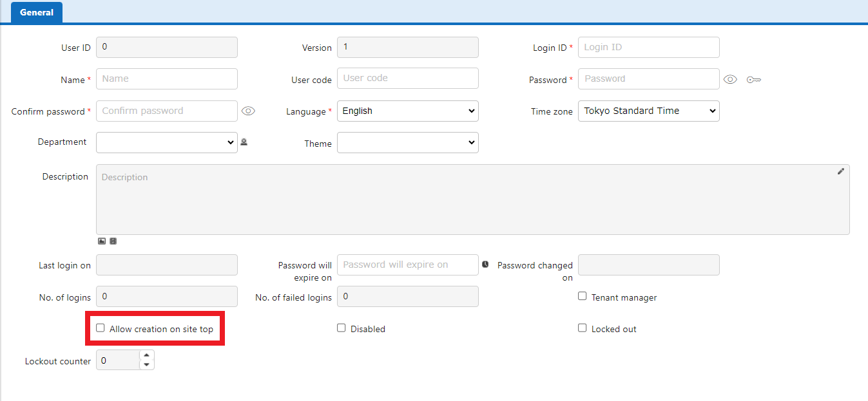
Task: Click the "Tenant manager" label text
Action: pyautogui.click(x=624, y=297)
